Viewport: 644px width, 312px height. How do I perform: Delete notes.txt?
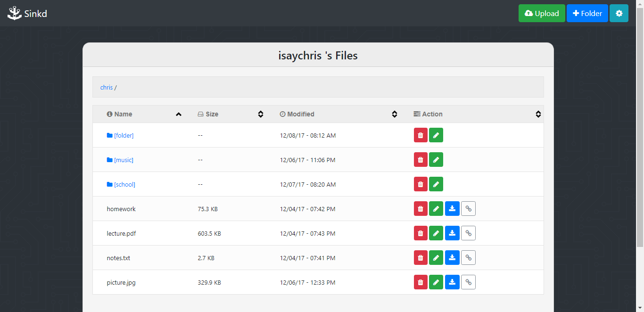(421, 258)
